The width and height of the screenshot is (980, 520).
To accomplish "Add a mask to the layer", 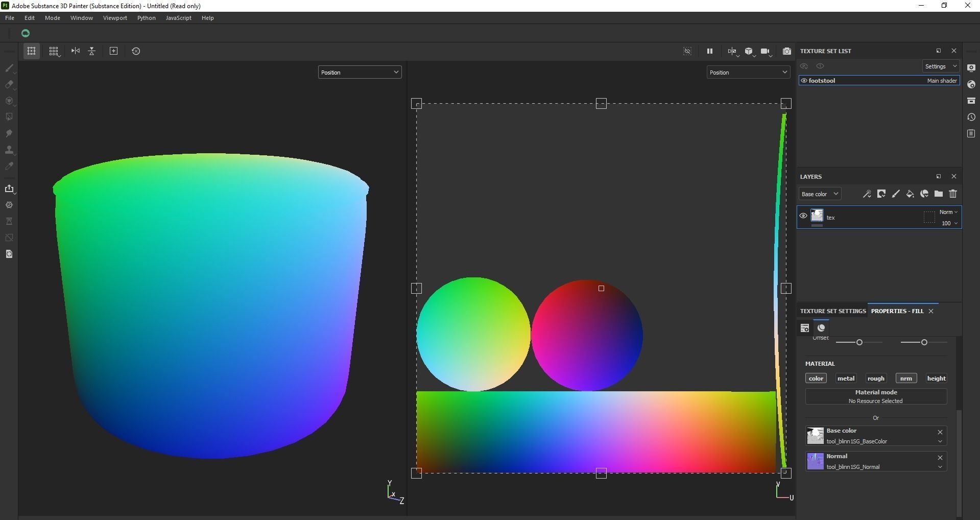I will click(x=881, y=194).
